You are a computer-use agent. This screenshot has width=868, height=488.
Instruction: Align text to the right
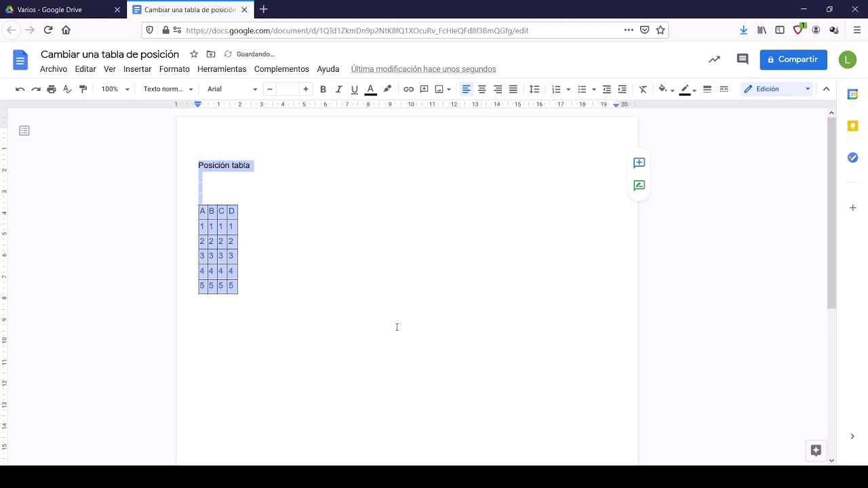click(498, 89)
